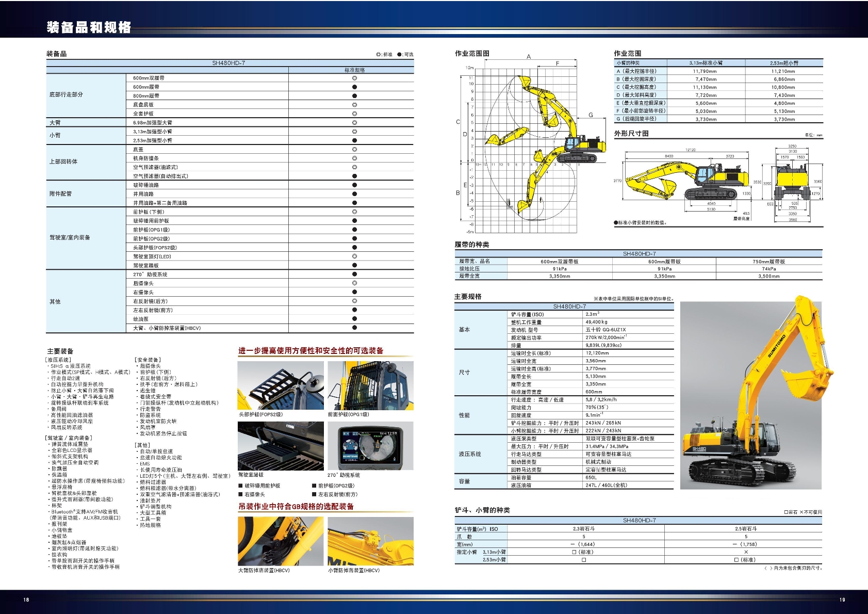Click the [安全装备] list heading
The image size is (868, 614).
pos(148,360)
